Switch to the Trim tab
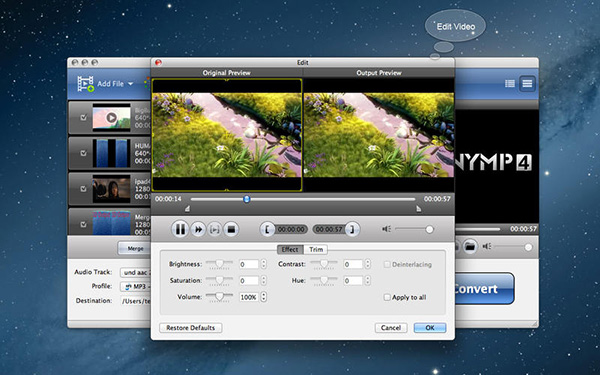Screen dimensions: 600x375 click(316, 249)
